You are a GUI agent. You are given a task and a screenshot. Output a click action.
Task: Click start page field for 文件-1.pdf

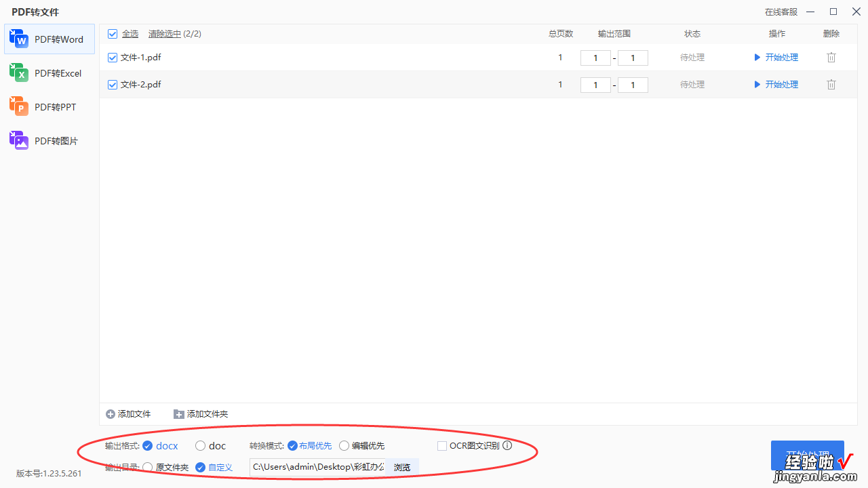coord(595,58)
